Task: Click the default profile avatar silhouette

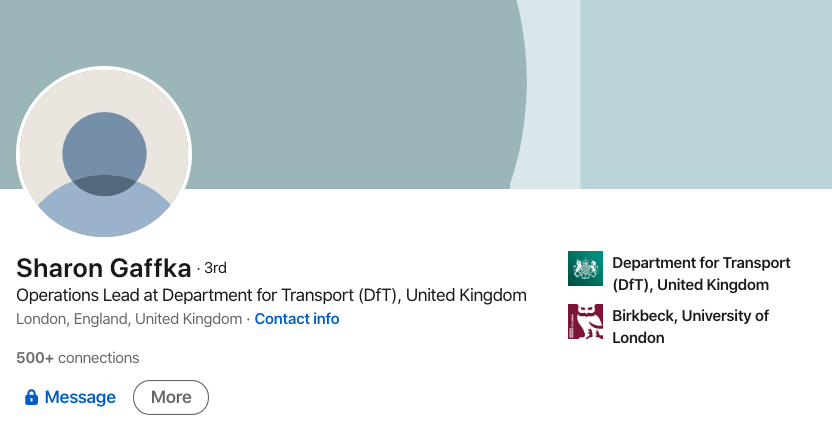Action: [104, 153]
